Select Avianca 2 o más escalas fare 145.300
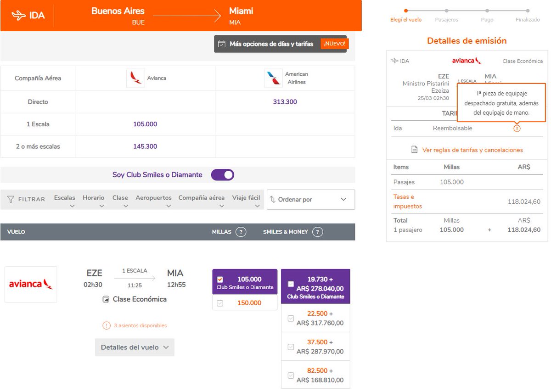The image size is (551, 392). [x=145, y=146]
